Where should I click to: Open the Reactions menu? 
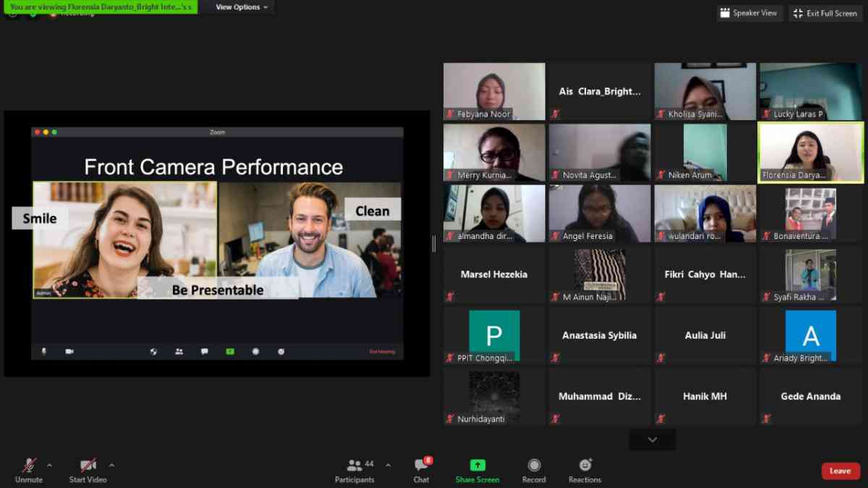pyautogui.click(x=584, y=466)
